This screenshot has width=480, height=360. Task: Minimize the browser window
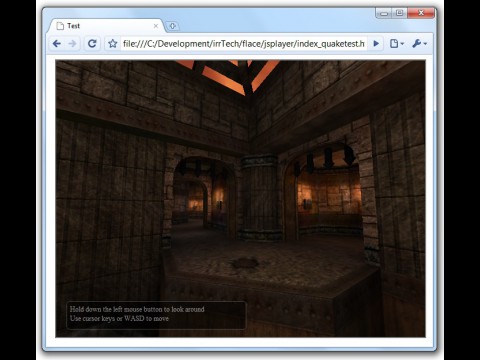tap(384, 13)
